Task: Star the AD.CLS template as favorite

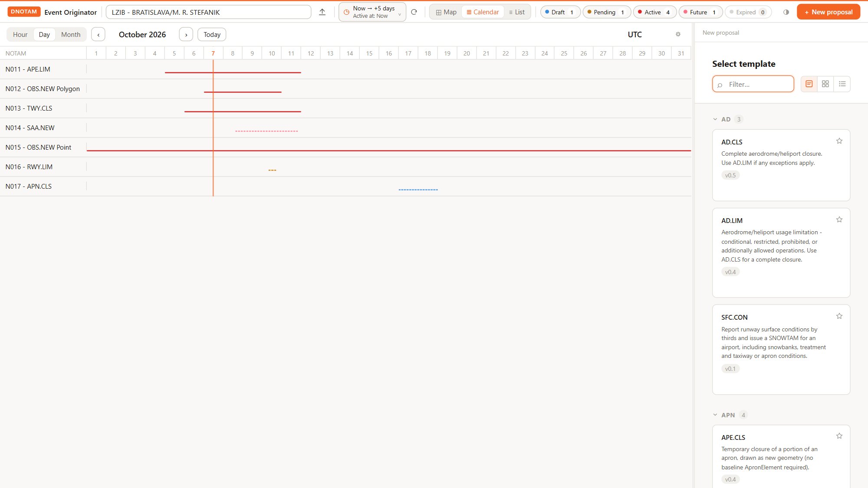Action: pos(839,141)
